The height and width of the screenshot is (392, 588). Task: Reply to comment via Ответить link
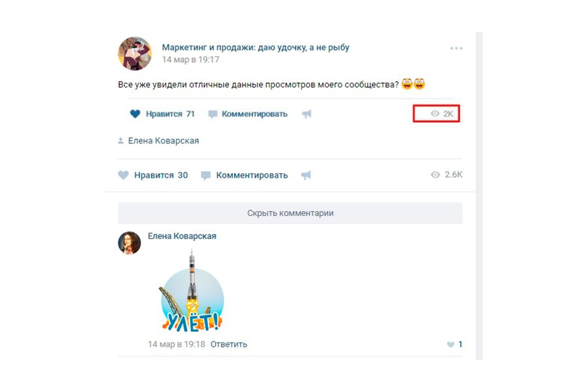(229, 344)
